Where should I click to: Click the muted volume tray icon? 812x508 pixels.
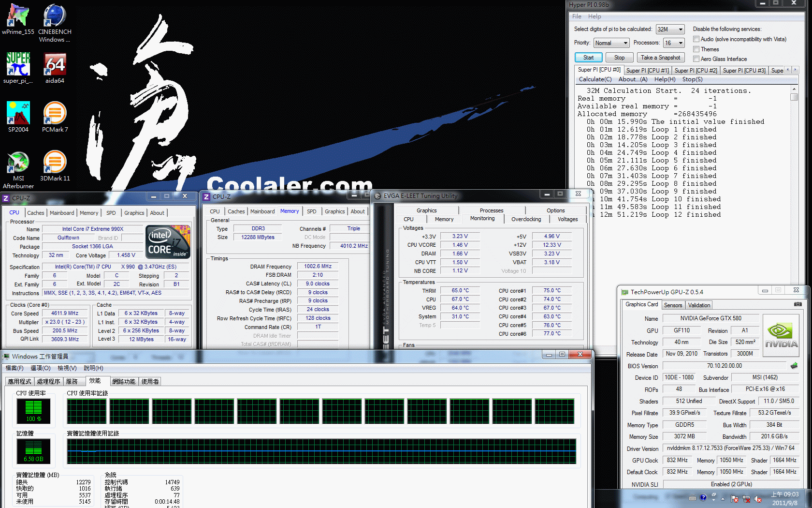(x=758, y=498)
